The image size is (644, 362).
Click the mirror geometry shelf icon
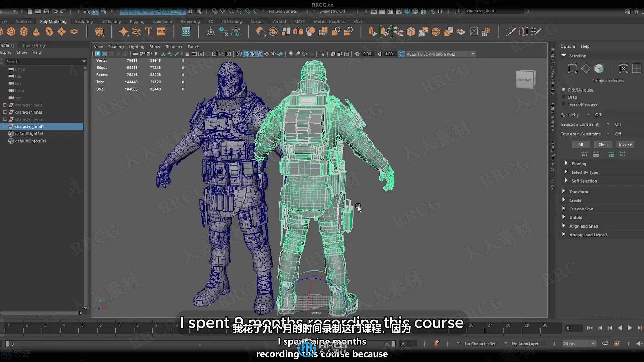(x=298, y=32)
